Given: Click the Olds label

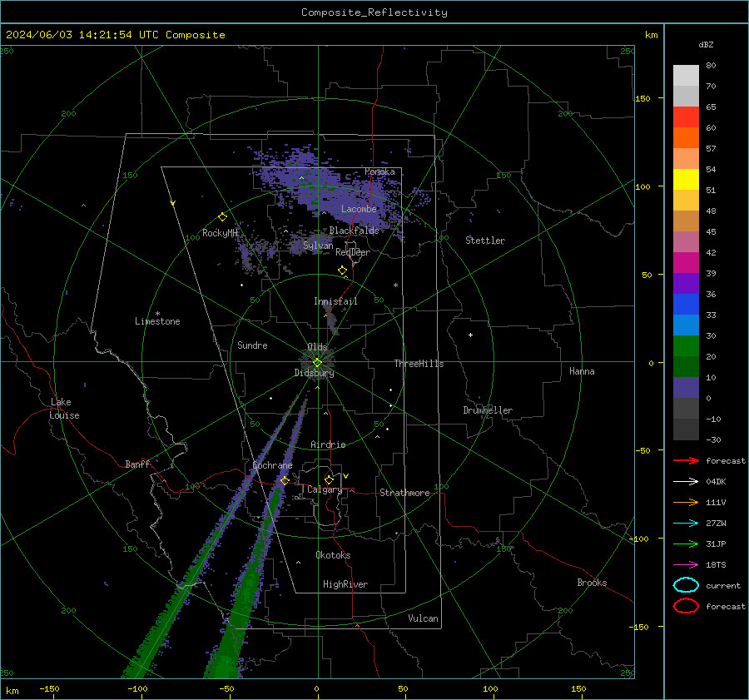Looking at the screenshot, I should pyautogui.click(x=317, y=347).
